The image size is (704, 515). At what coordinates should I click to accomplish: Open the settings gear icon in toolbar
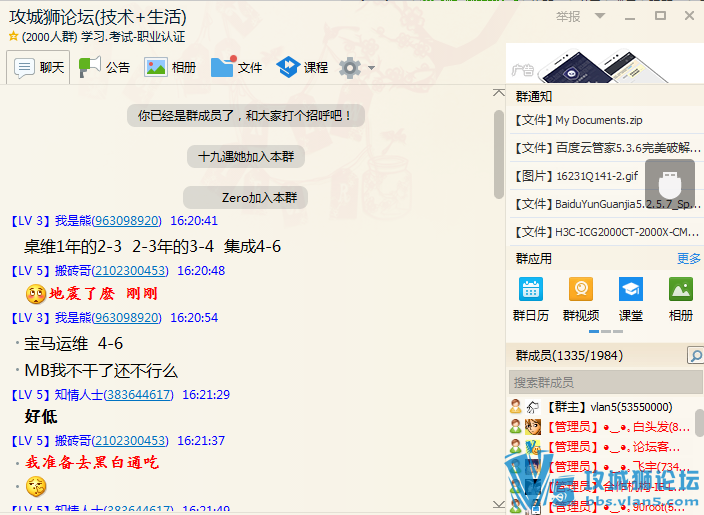pos(349,68)
